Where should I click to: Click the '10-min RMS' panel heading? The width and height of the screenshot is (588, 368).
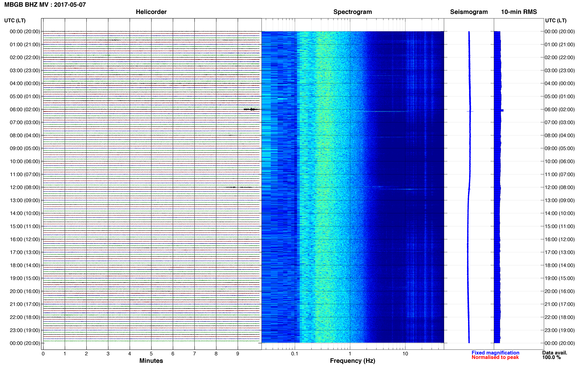point(519,12)
